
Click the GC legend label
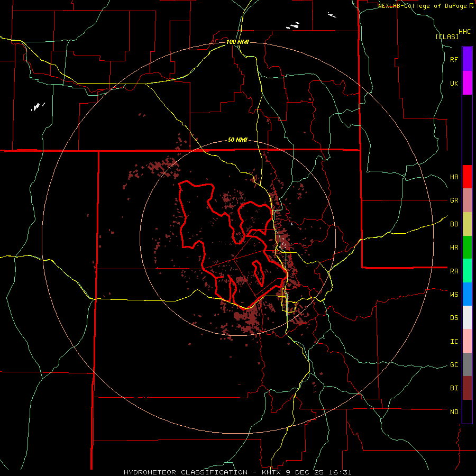(x=454, y=365)
